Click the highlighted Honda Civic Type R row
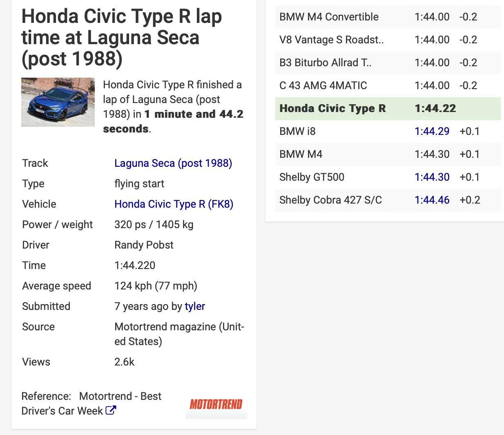 (x=388, y=108)
